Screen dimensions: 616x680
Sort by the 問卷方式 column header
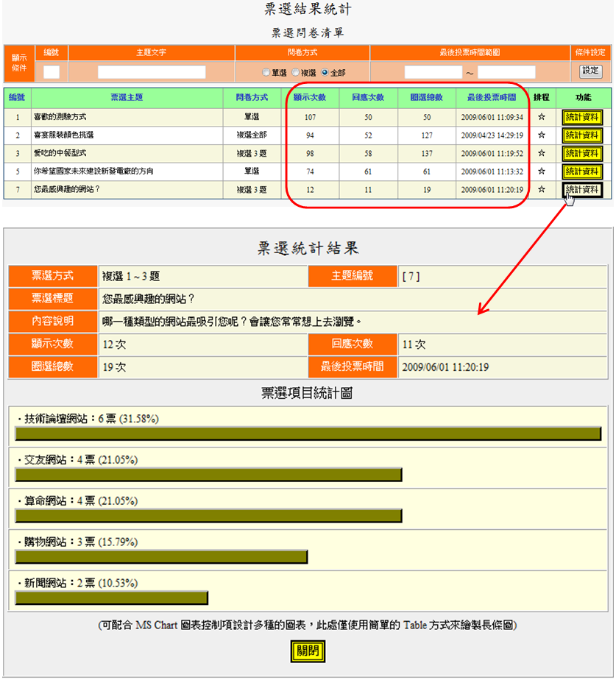pos(252,98)
